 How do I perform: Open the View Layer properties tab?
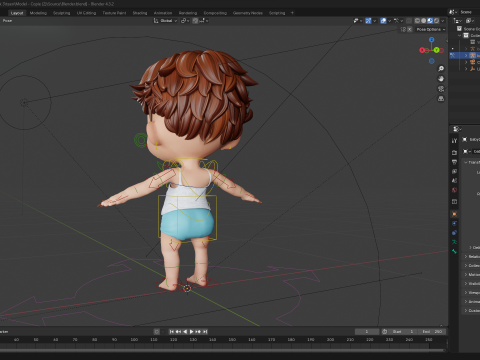pyautogui.click(x=454, y=171)
